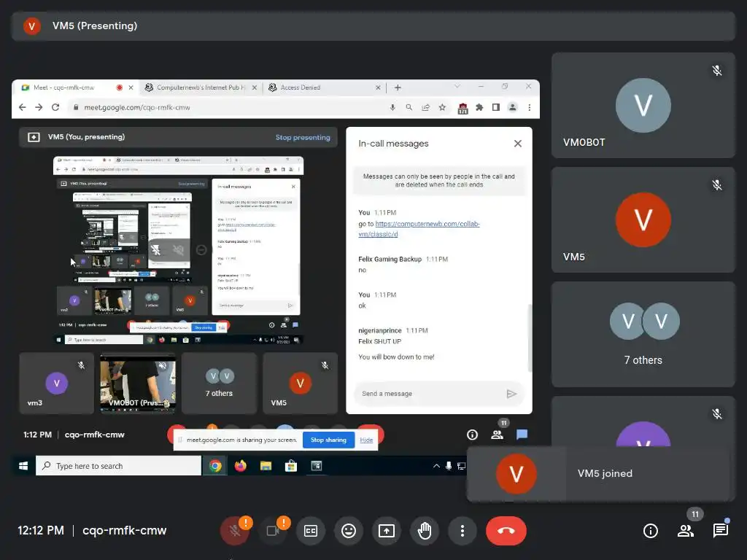Select the Meet - cqo-rmfk-cmw tab

pyautogui.click(x=76, y=87)
